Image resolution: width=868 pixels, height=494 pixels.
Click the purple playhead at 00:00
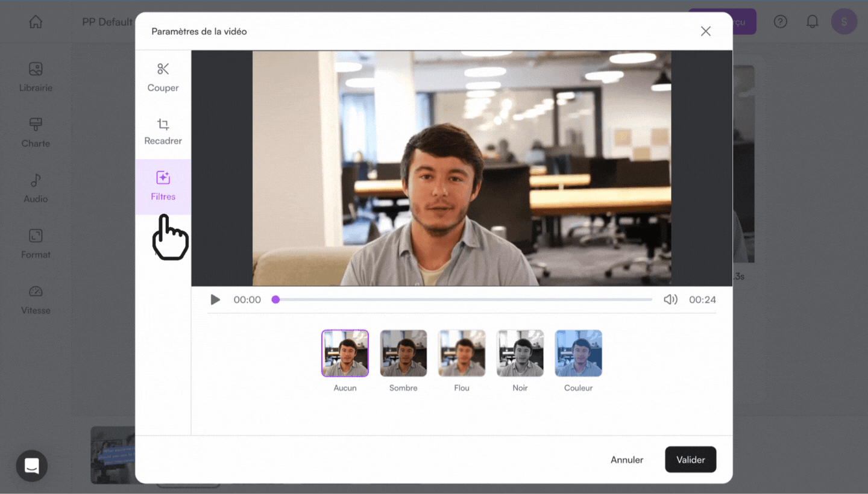pyautogui.click(x=275, y=299)
